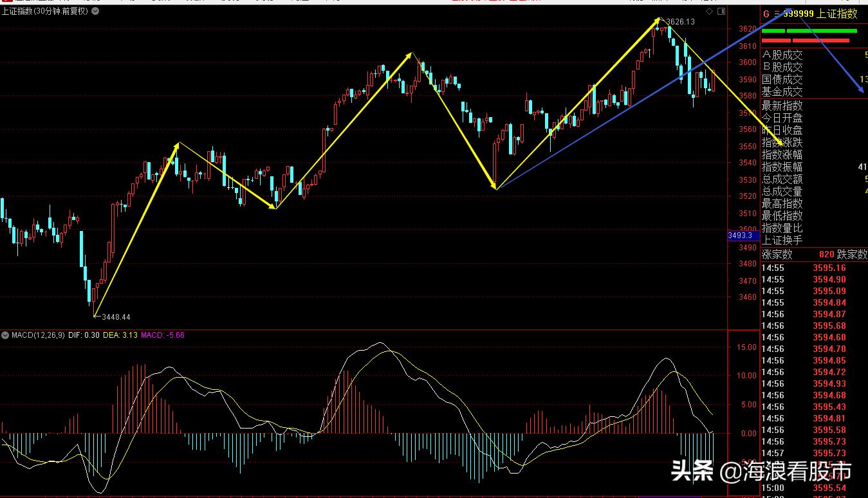868x498 pixels.
Task: Select the tick row priced 3594.85
Action: (815, 360)
